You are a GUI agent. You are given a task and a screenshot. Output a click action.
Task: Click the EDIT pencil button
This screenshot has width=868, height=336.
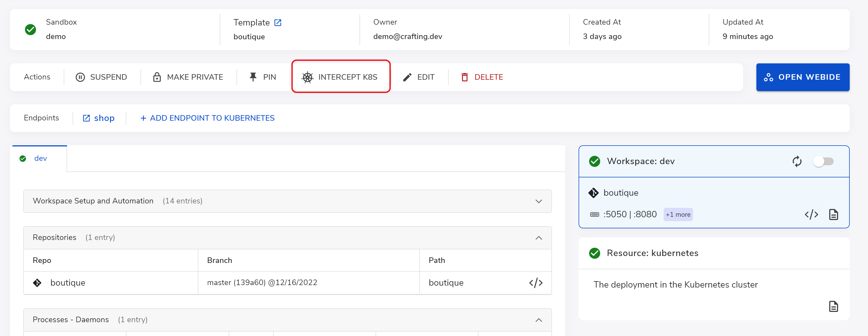(x=419, y=77)
